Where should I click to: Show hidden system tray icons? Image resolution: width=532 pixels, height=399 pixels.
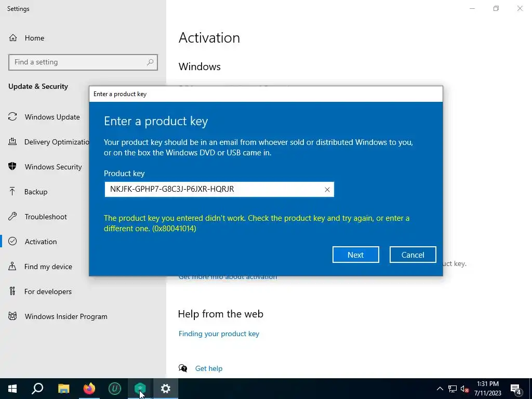[x=440, y=389]
